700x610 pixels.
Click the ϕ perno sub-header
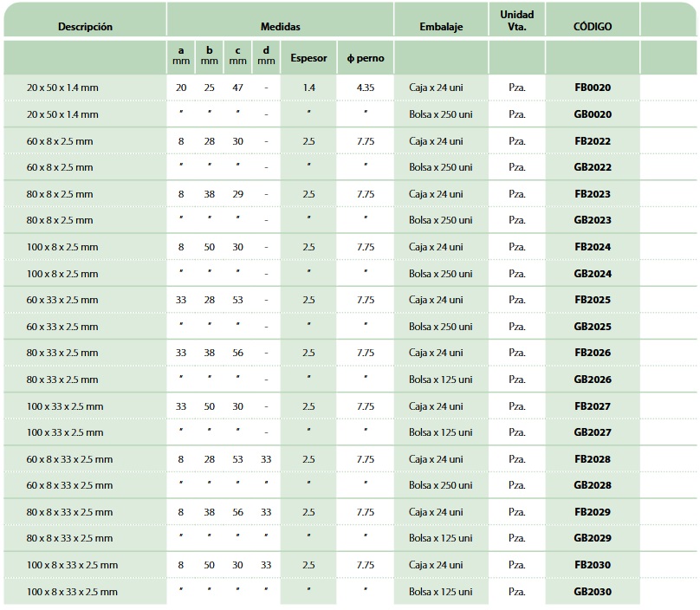click(x=365, y=58)
